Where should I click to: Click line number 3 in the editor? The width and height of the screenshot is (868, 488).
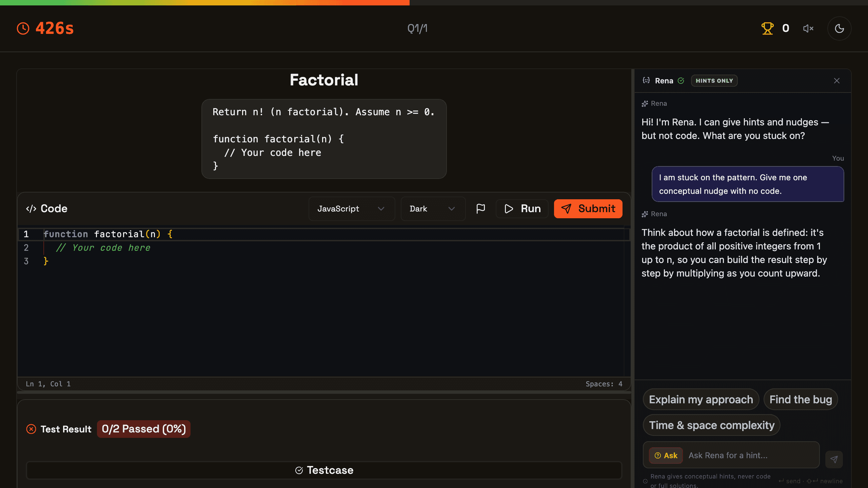[x=26, y=261]
